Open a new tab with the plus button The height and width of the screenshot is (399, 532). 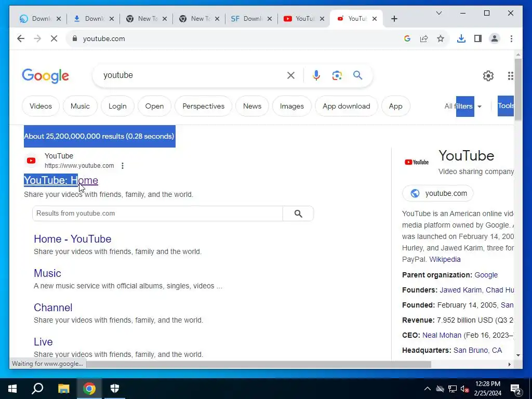394,19
